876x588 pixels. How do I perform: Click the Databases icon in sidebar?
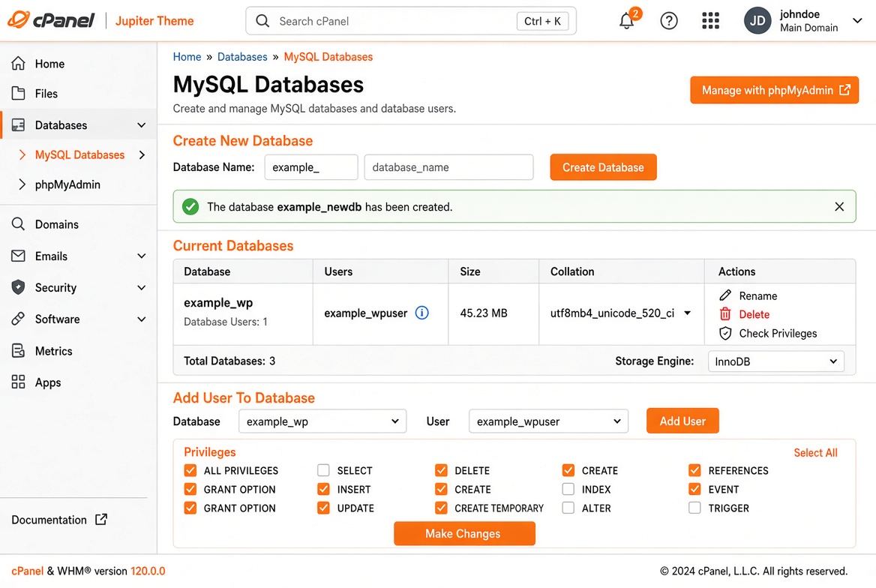(19, 124)
